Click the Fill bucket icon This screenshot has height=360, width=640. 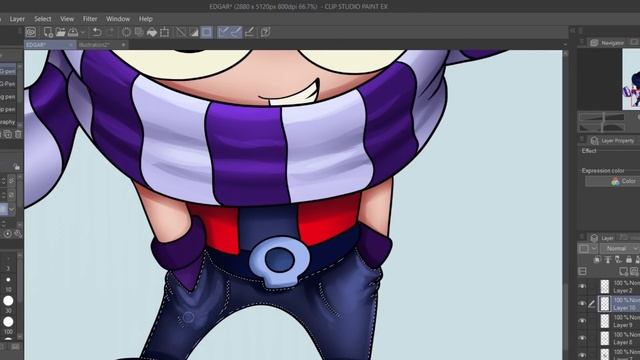pos(152,32)
